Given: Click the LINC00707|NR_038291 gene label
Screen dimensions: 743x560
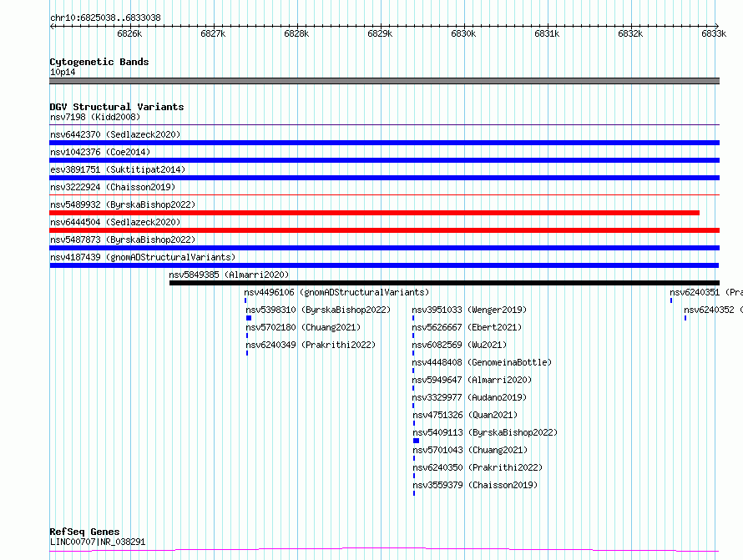Looking at the screenshot, I should point(98,542).
